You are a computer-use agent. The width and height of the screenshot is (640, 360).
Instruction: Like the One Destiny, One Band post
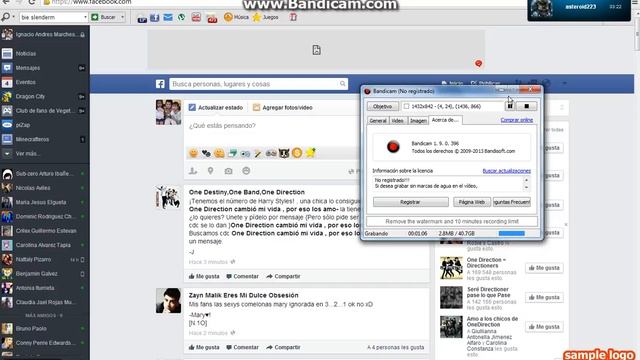[x=204, y=276]
